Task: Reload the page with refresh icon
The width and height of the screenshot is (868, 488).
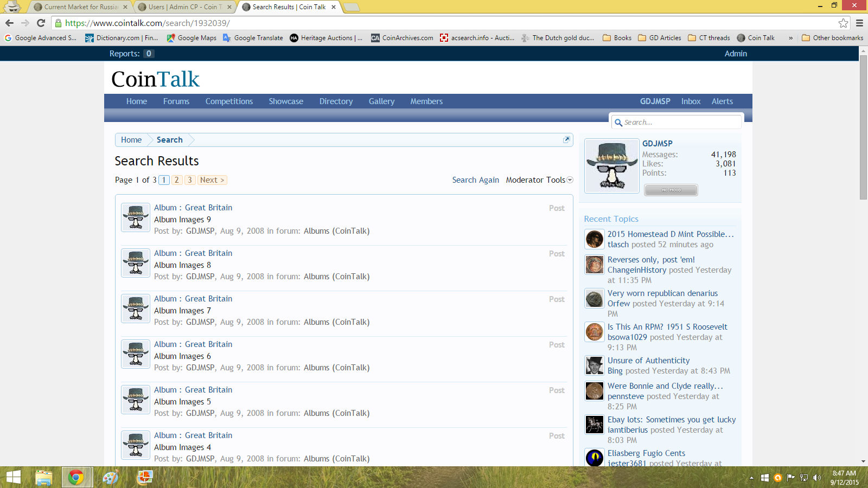Action: click(41, 23)
